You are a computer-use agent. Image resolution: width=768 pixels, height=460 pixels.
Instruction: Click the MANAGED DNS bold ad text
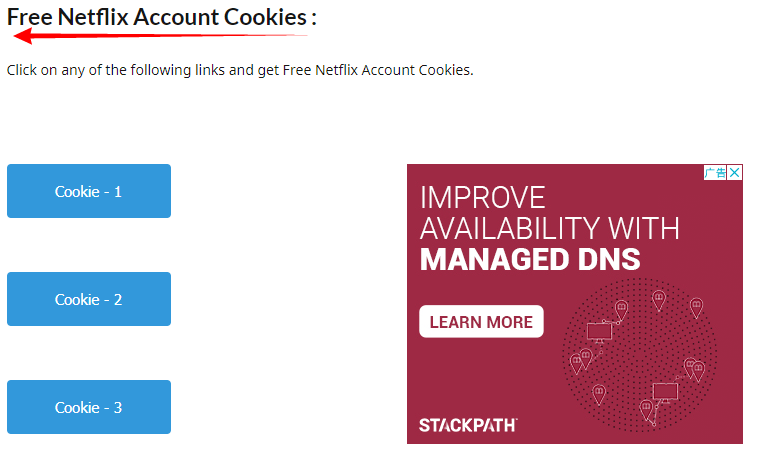(x=530, y=260)
